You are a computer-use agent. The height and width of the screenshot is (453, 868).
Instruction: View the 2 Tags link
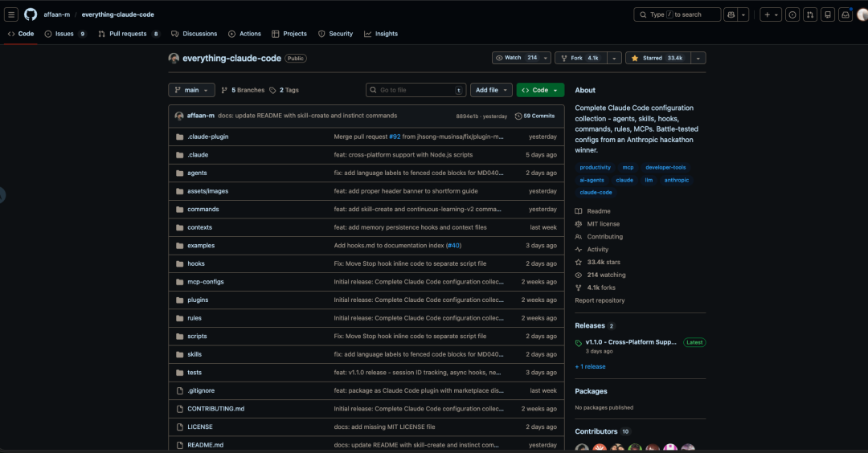click(284, 90)
